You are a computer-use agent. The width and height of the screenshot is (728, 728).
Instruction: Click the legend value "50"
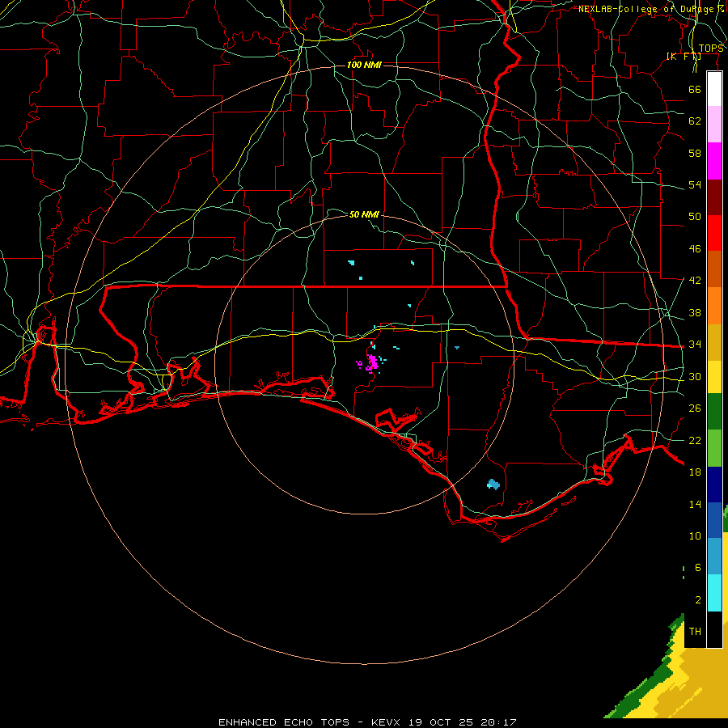pos(695,216)
